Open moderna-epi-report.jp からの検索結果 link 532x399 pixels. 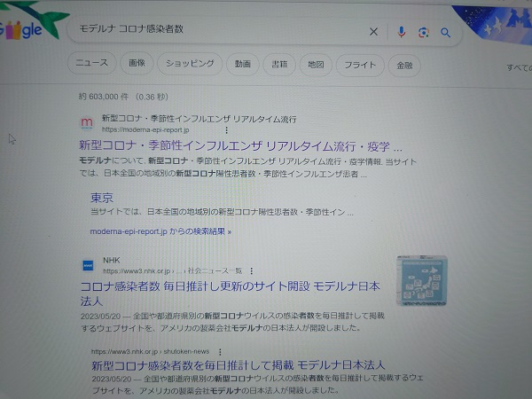click(x=160, y=231)
